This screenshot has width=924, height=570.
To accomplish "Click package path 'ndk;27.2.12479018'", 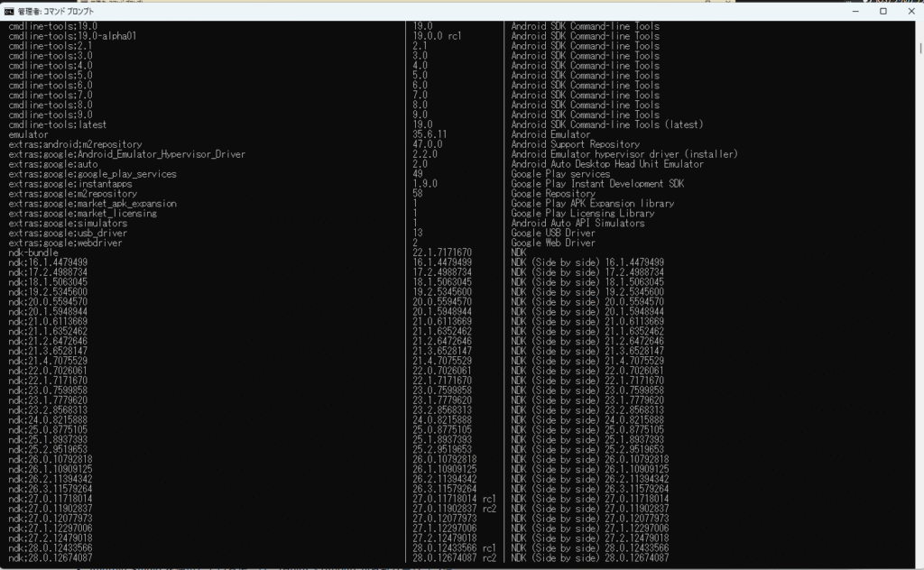I will tap(51, 538).
